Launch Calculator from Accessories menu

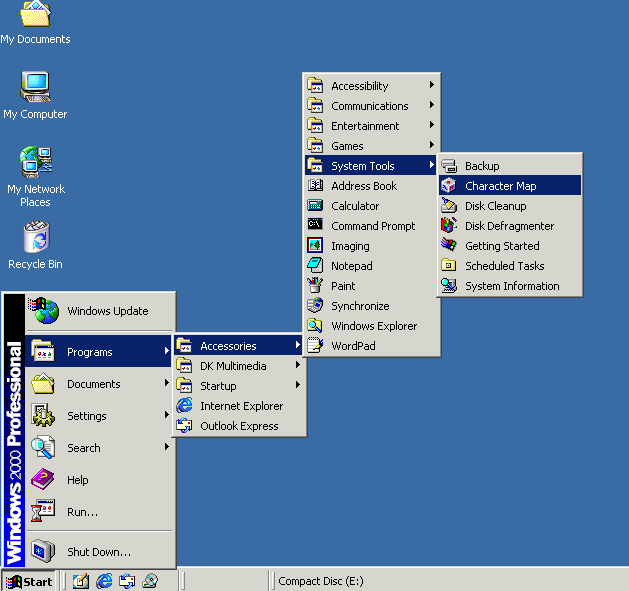pos(355,206)
